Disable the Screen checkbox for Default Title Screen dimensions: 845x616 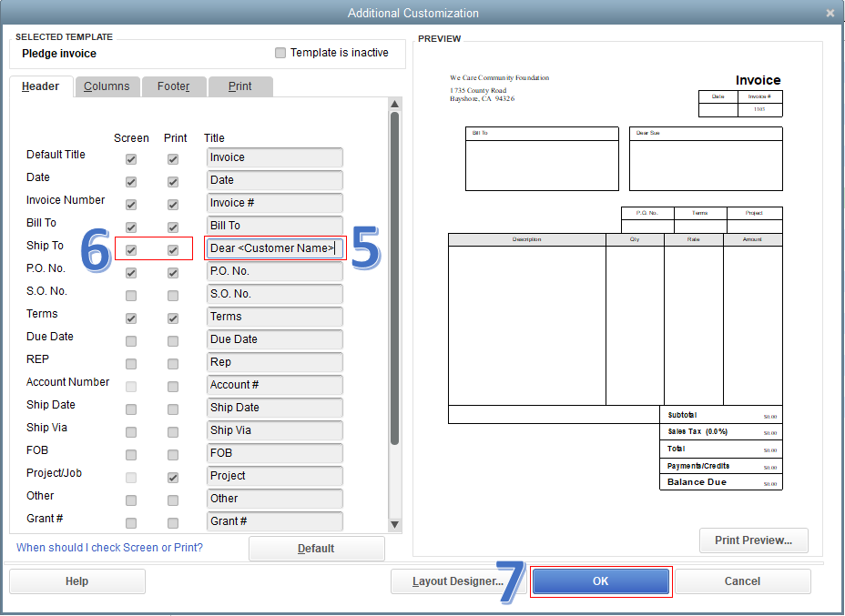click(131, 158)
